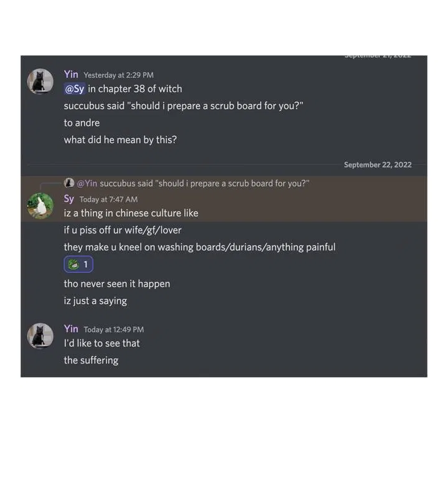
Task: Click the Yin username on the 12:49 PM message
Action: point(71,329)
